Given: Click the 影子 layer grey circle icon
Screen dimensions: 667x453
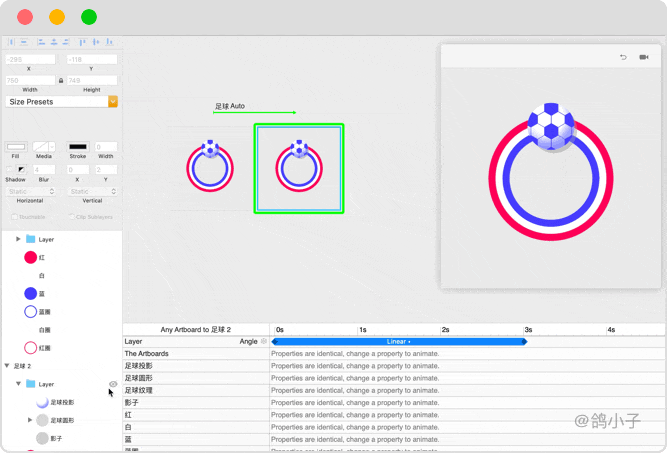Looking at the screenshot, I should point(42,438).
